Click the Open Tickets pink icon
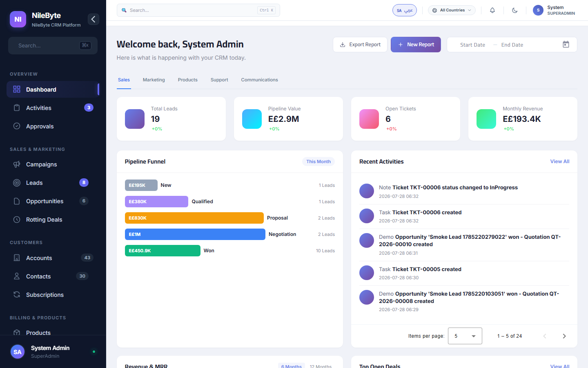Image resolution: width=588 pixels, height=368 pixels. (x=369, y=119)
